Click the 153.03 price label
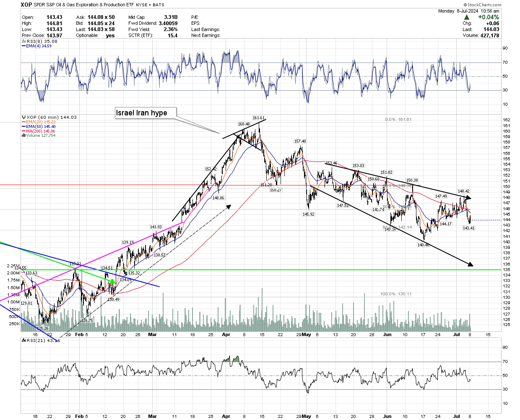The image size is (520, 420). click(358, 166)
